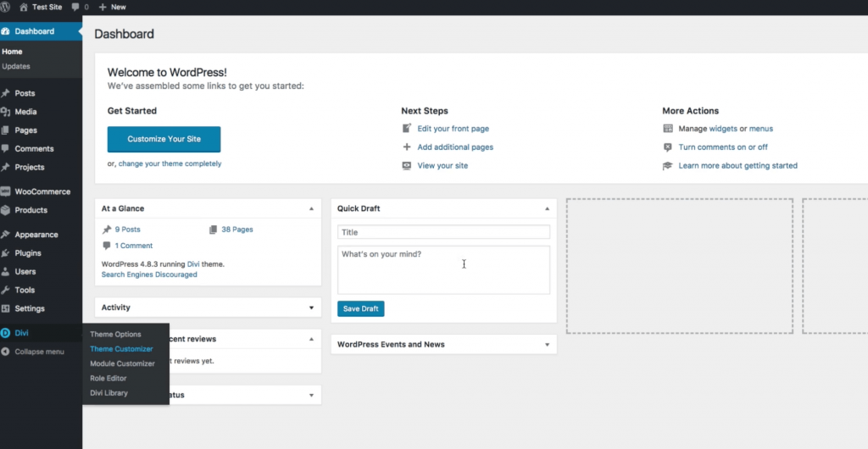
Task: Click the Appearance brush icon in sidebar
Action: click(6, 235)
